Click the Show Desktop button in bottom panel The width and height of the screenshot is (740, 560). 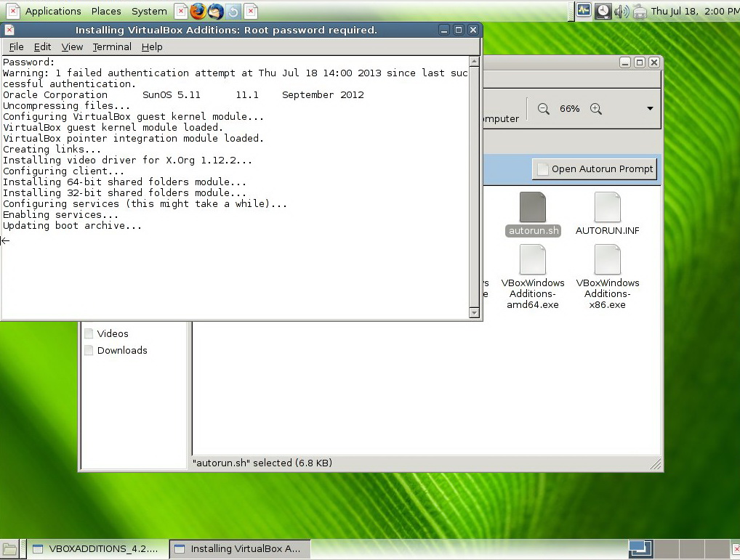[9, 548]
